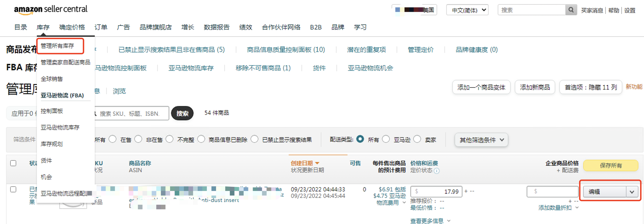Open the 订单 menu in the navigation bar
The height and width of the screenshot is (224, 644).
[x=101, y=27]
